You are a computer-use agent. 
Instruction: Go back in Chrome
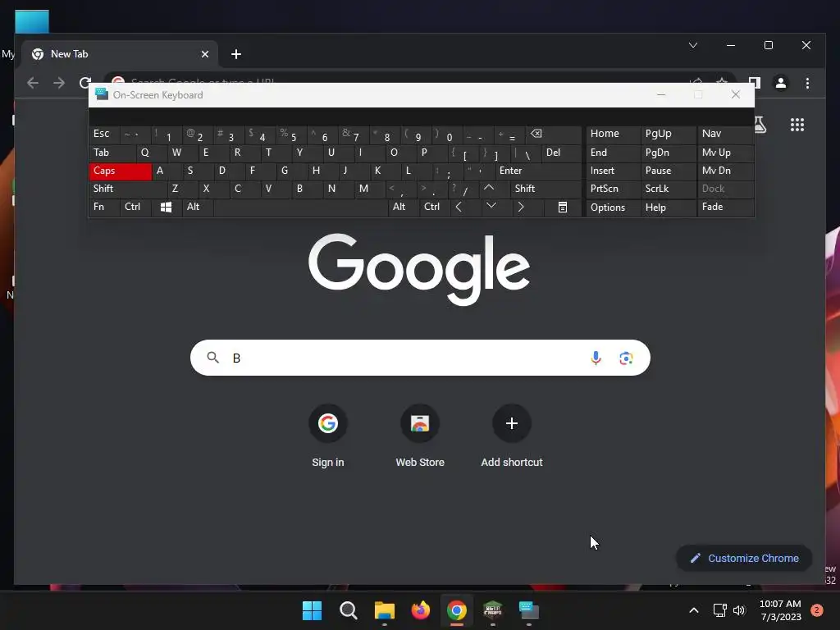[x=33, y=83]
